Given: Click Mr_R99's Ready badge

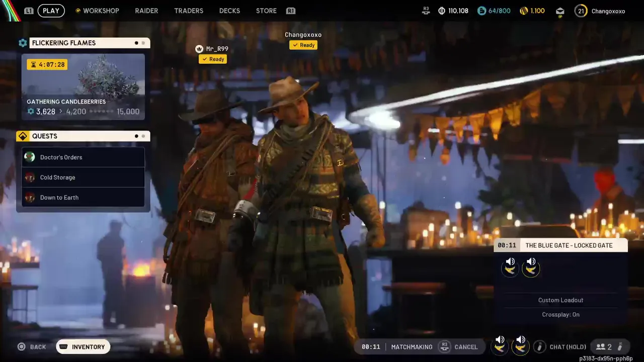Looking at the screenshot, I should click(213, 59).
